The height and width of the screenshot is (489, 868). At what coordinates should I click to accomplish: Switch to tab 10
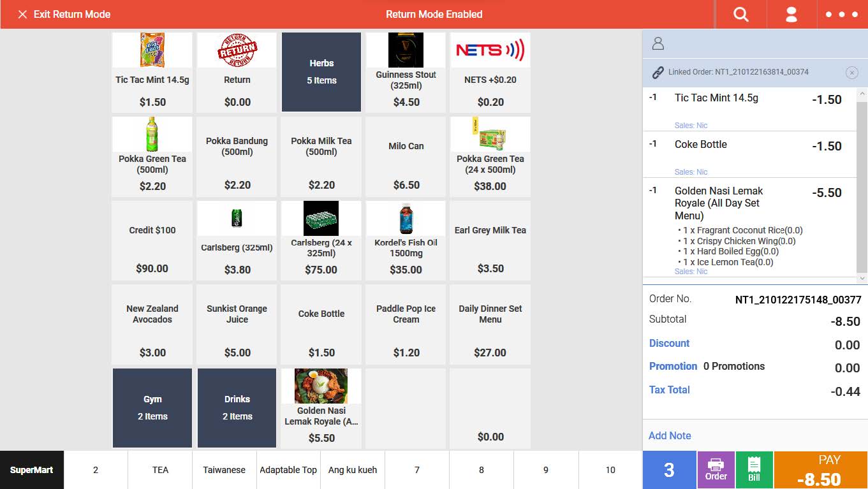pos(610,470)
